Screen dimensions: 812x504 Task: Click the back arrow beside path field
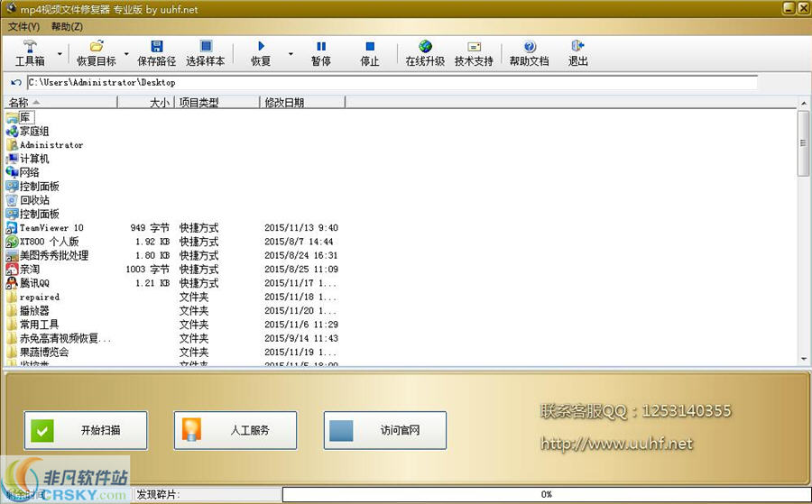pos(15,82)
